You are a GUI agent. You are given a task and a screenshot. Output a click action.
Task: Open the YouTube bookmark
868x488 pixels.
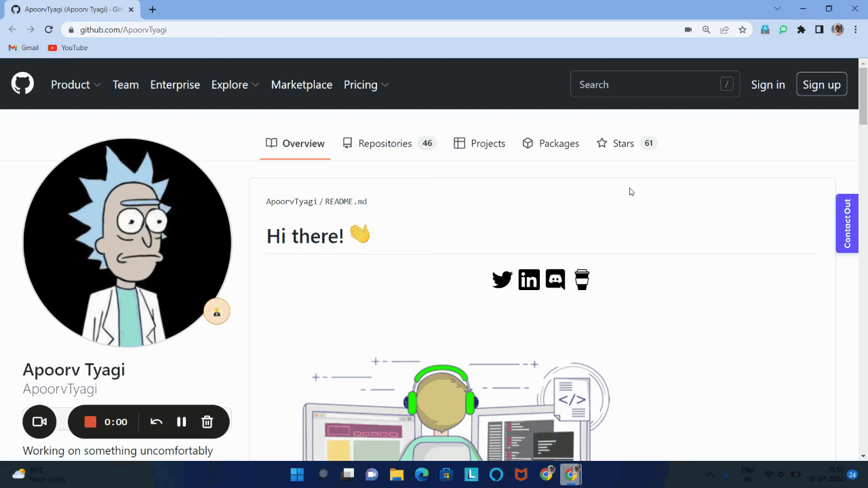[x=68, y=48]
